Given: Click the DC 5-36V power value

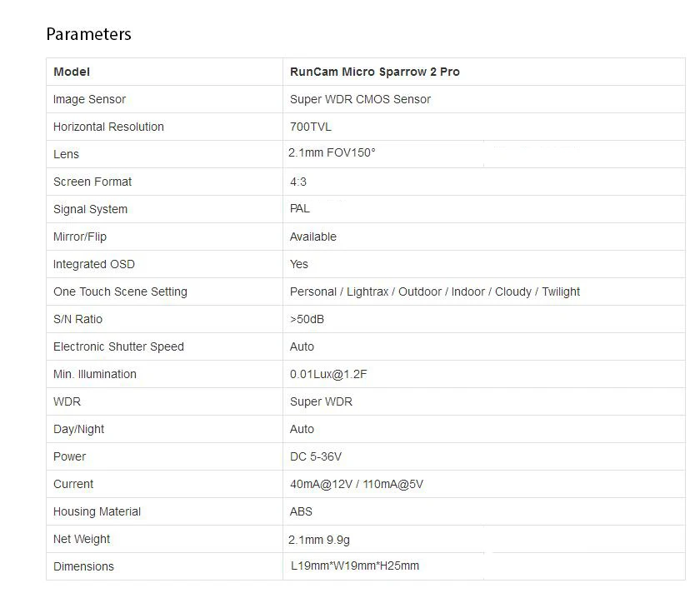Looking at the screenshot, I should coord(316,457).
